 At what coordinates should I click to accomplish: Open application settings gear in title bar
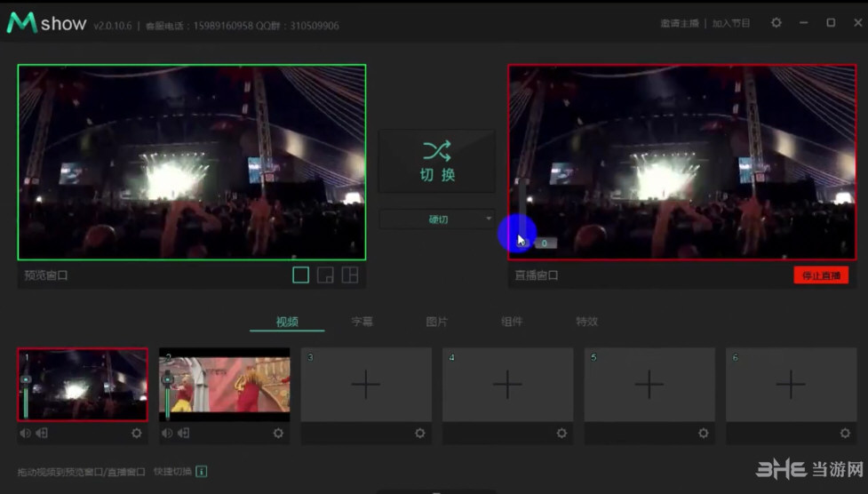(776, 23)
